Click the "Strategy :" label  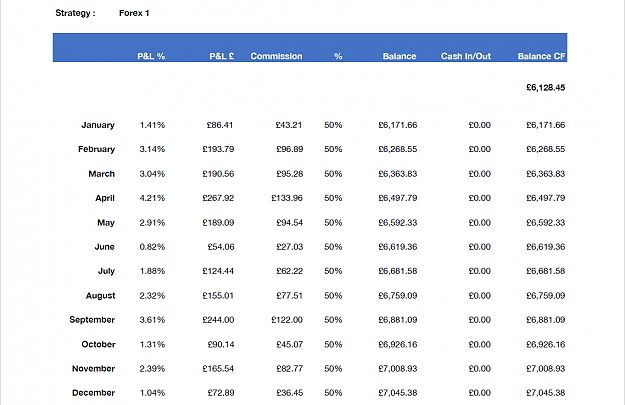coord(75,13)
